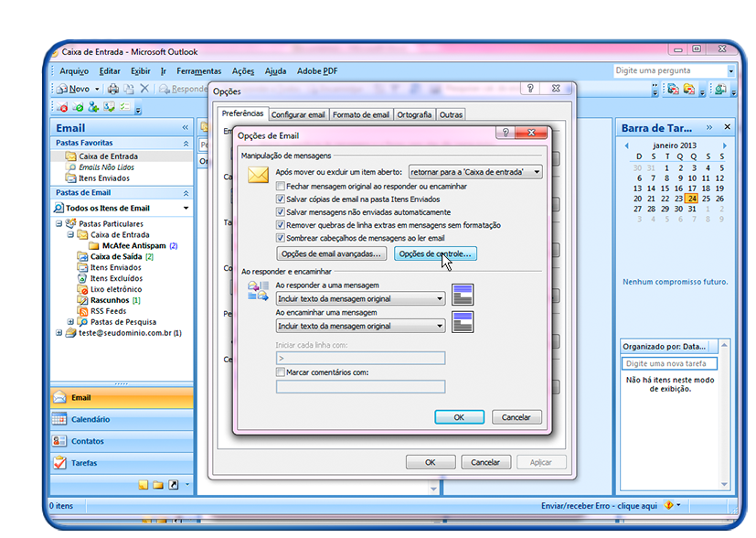Viewport: 756px width, 538px height.
Task: Click Cancelar in the Opções dialog
Action: click(485, 462)
